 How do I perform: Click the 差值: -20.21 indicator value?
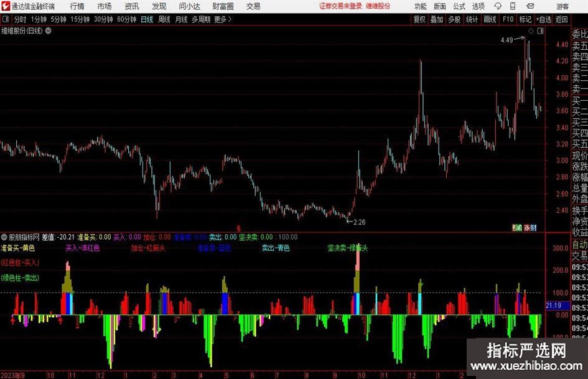click(58, 237)
